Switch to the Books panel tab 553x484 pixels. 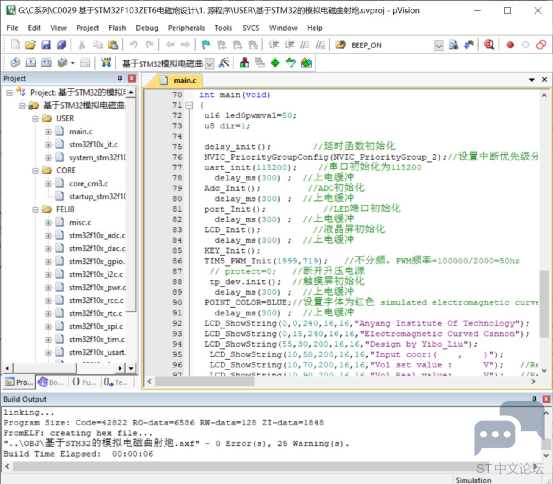[x=51, y=382]
